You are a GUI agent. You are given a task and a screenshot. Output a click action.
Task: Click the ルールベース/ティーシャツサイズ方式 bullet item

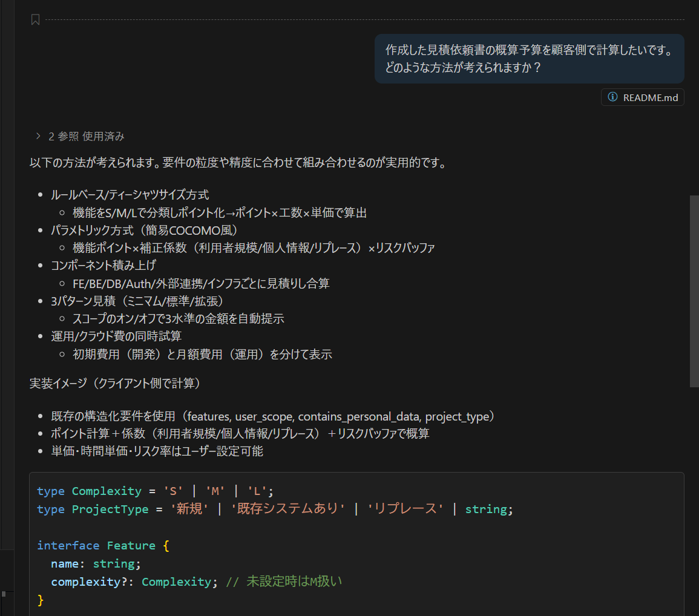(x=130, y=195)
